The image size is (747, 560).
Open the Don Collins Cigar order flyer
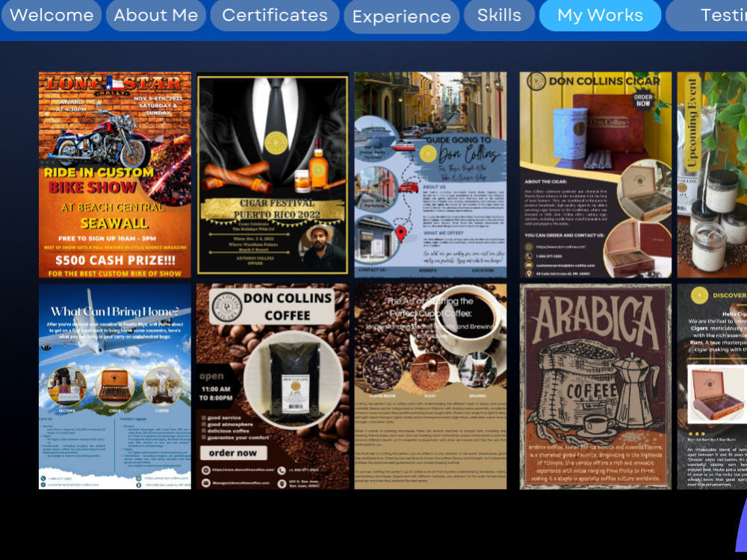click(595, 175)
